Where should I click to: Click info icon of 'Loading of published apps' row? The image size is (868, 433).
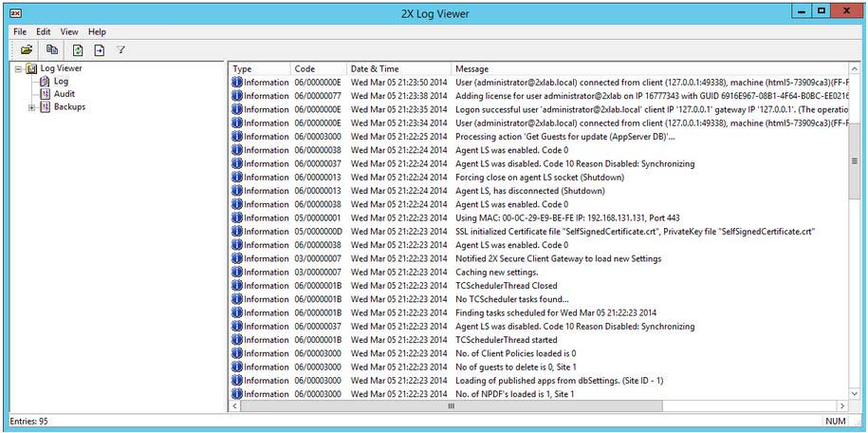(x=237, y=381)
